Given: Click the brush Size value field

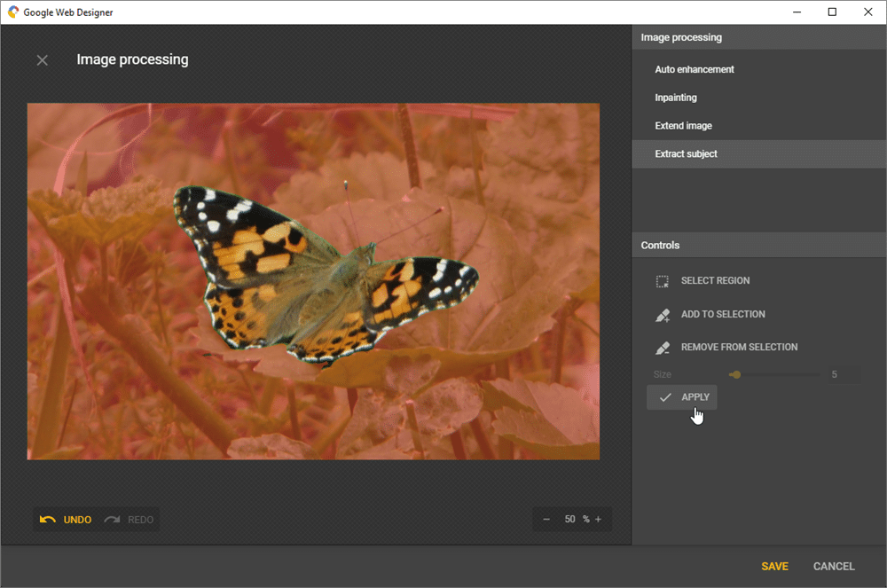Looking at the screenshot, I should [843, 375].
